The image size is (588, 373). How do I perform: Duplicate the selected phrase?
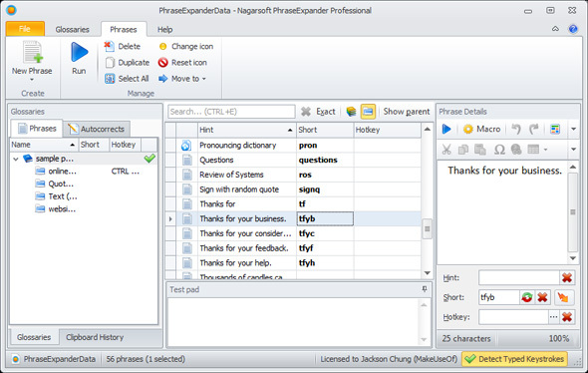click(128, 62)
